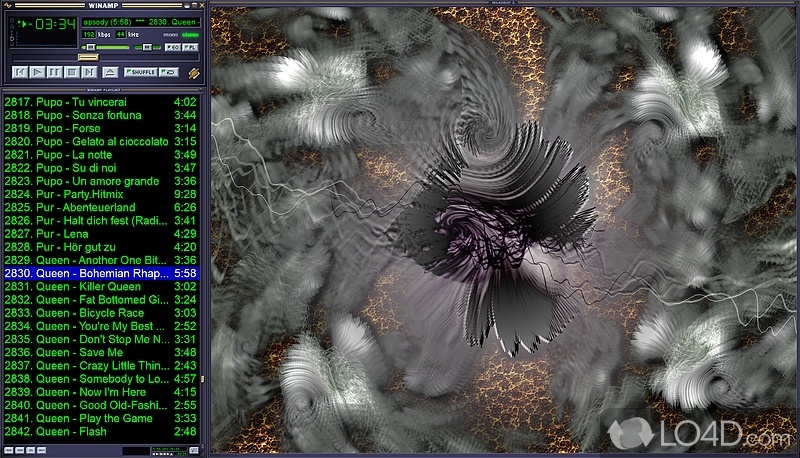The height and width of the screenshot is (458, 800).
Task: Select 2836. Queen - Save Me
Action: tap(101, 352)
